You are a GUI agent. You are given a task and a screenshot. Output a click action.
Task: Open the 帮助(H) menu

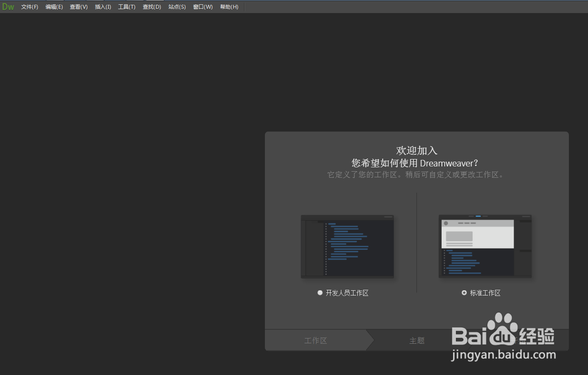(229, 7)
